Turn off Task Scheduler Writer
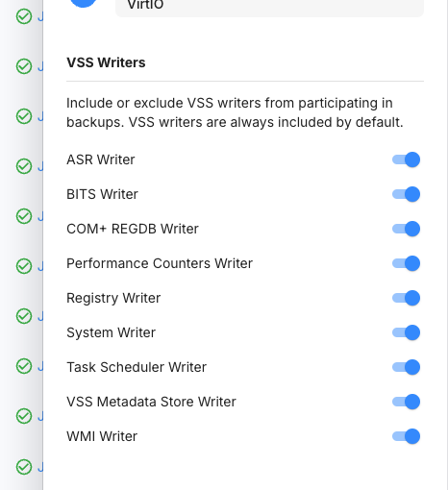The width and height of the screenshot is (448, 490). 406,367
